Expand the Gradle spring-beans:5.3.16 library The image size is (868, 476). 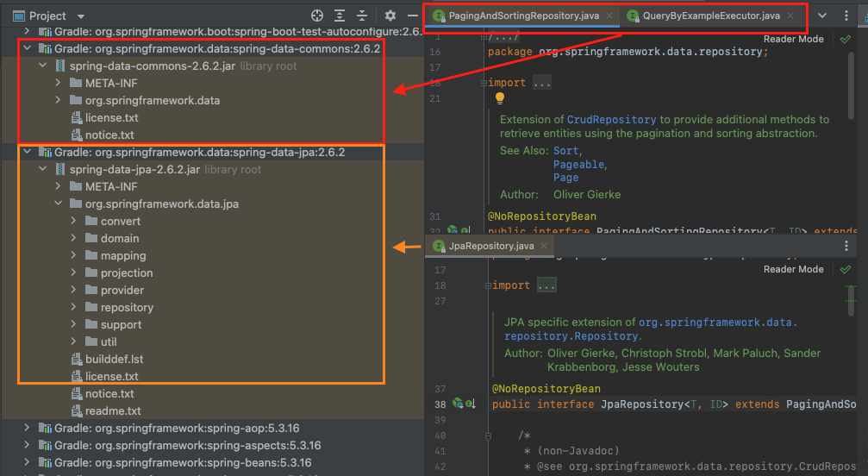point(27,462)
